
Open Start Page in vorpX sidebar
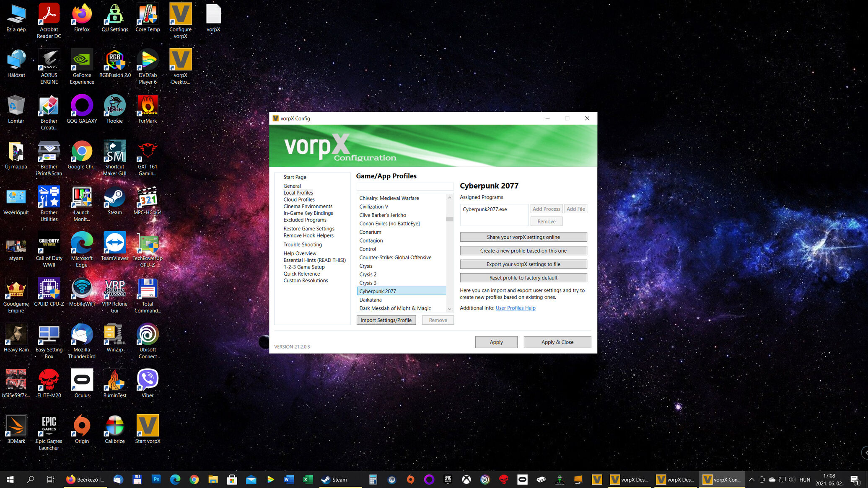tap(295, 177)
